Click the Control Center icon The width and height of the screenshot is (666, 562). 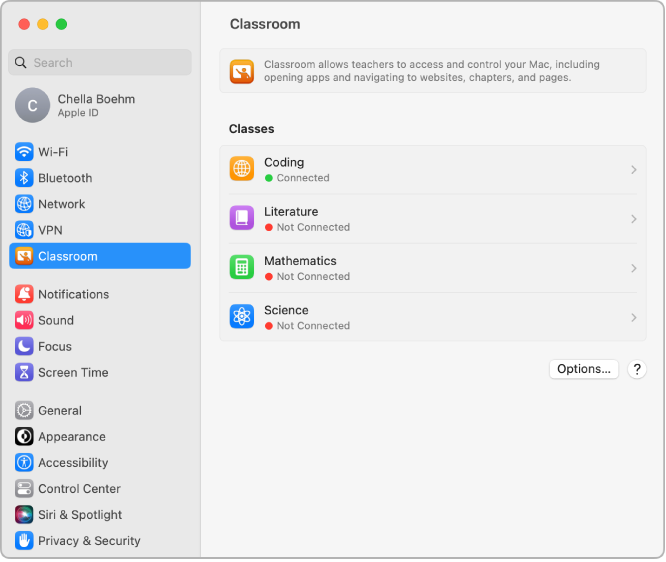click(24, 489)
